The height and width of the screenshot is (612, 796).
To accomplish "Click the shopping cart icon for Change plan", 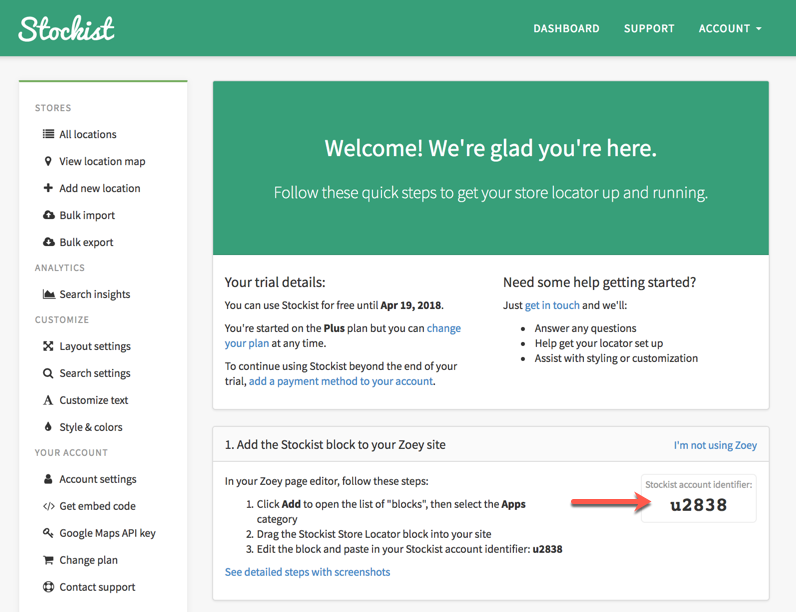I will 48,560.
